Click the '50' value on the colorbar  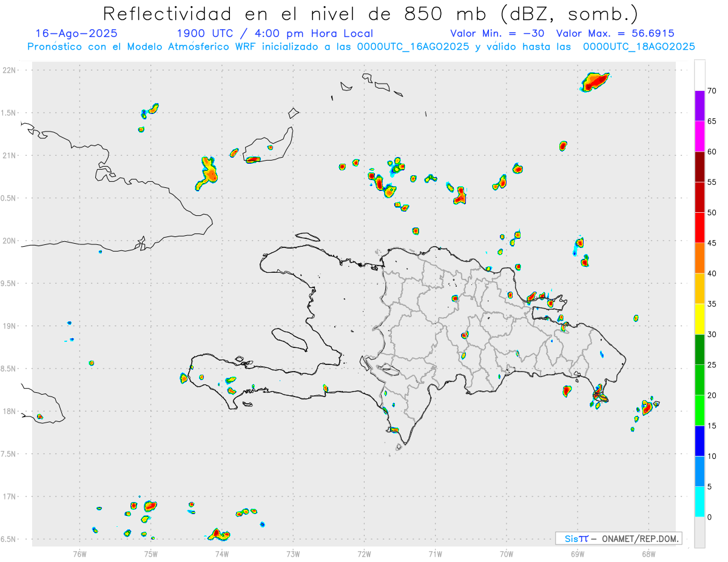tap(712, 213)
